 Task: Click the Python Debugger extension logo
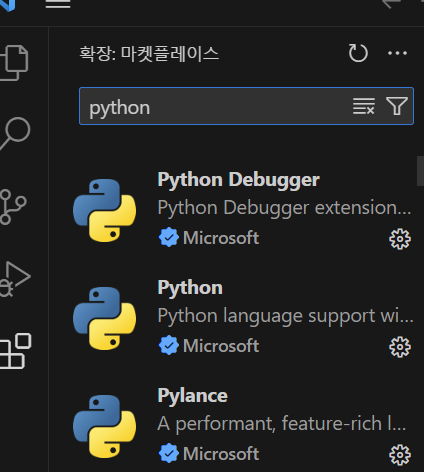point(105,210)
